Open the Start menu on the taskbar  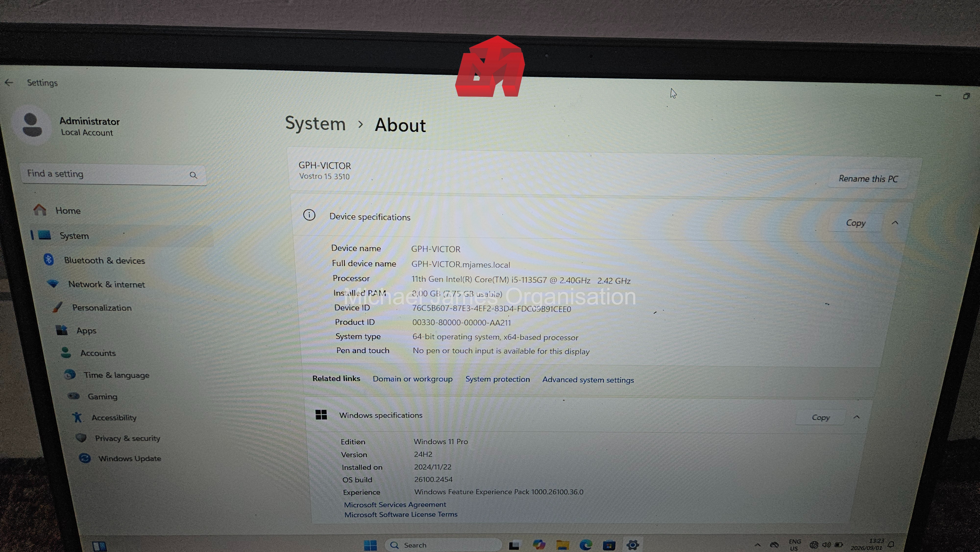click(370, 545)
